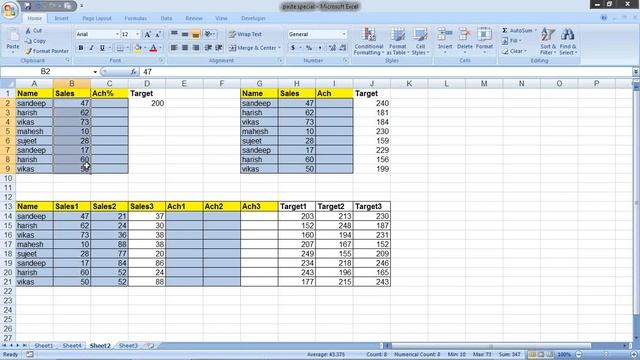This screenshot has width=640, height=360.
Task: Open Format as Table gallery
Action: coord(397,41)
